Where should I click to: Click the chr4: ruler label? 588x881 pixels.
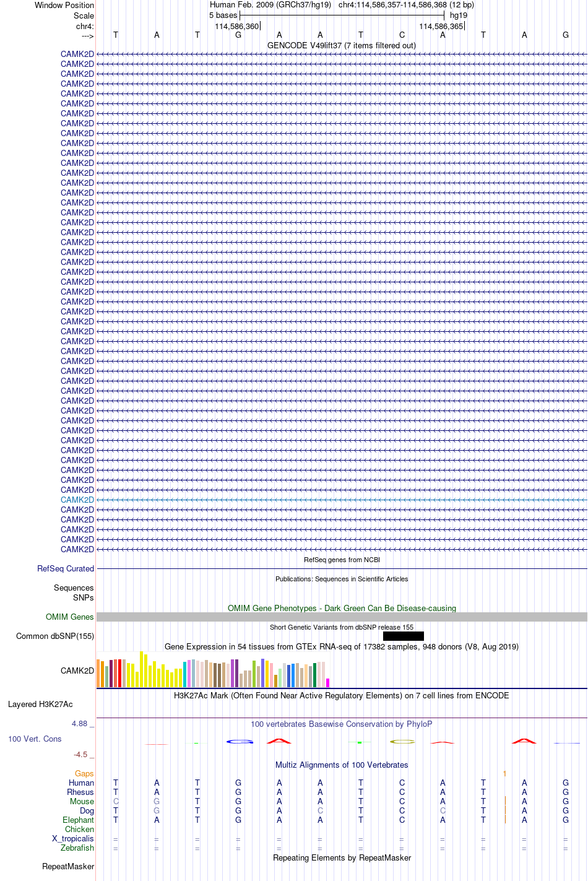[85, 26]
